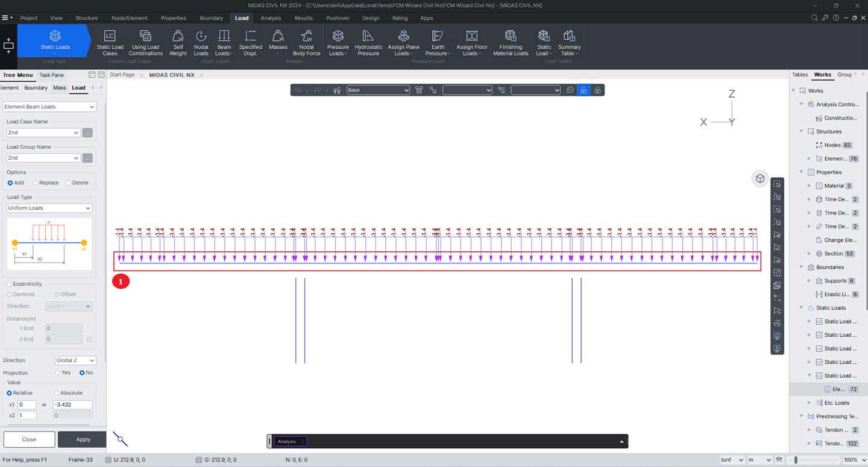Click the hamburger main menu icon
Viewport: 868px width, 467px height.
5,18
